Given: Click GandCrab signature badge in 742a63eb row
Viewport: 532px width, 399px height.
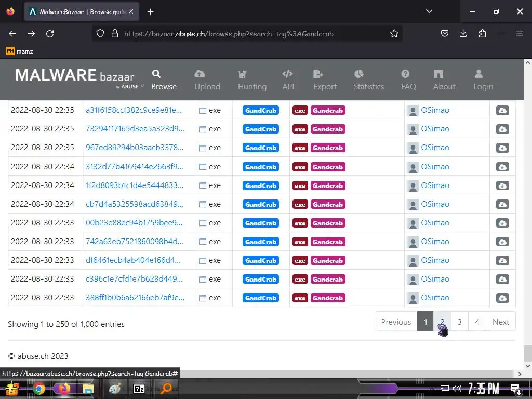Looking at the screenshot, I should click(261, 242).
